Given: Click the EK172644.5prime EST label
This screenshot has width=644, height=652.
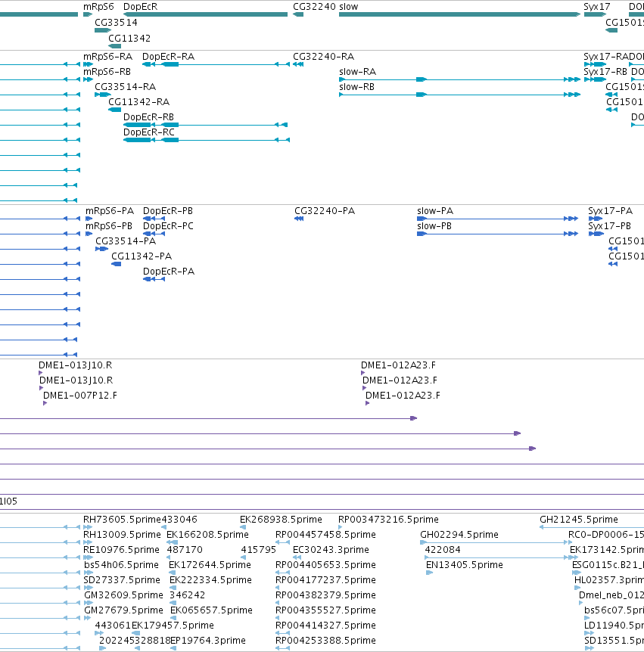Looking at the screenshot, I should (x=210, y=565).
